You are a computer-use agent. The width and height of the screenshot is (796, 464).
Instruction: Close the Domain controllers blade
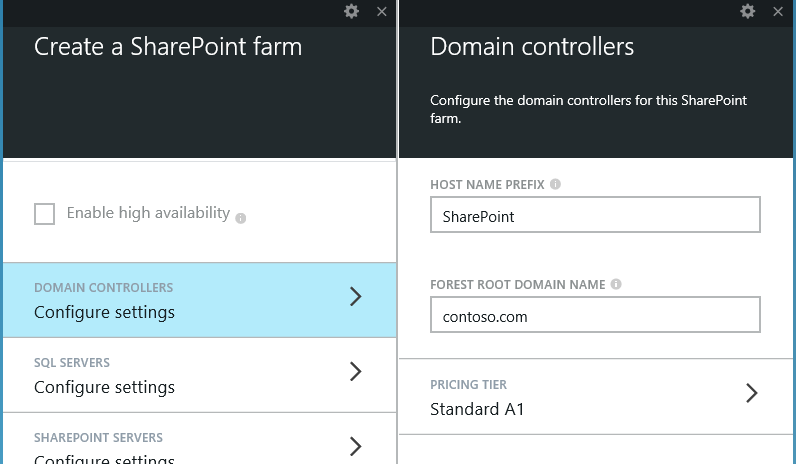pos(778,11)
